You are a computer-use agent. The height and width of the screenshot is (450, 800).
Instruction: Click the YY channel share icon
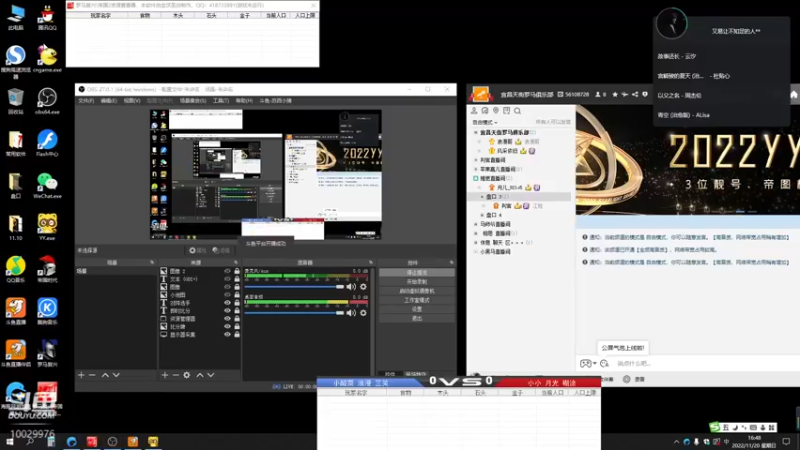[635, 94]
